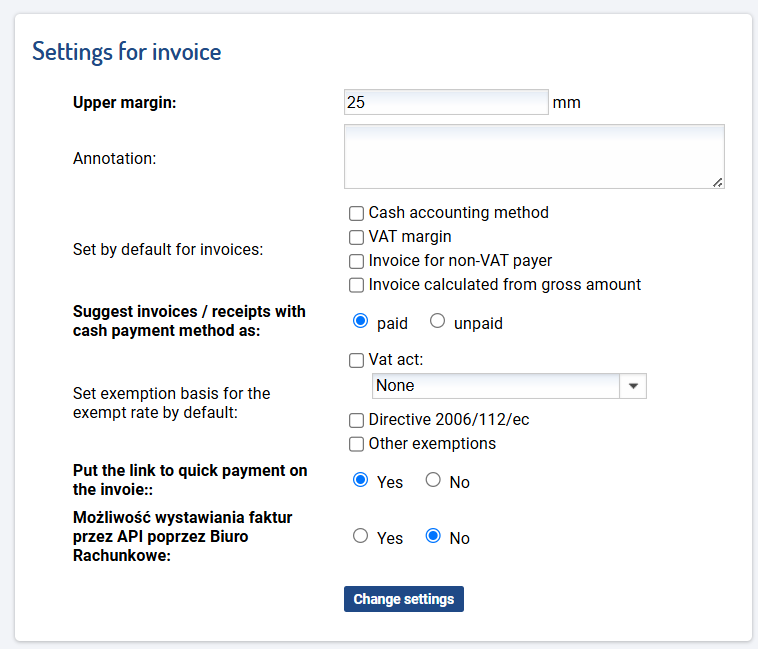Tick the Vat act checkbox
The image size is (758, 649).
[356, 361]
